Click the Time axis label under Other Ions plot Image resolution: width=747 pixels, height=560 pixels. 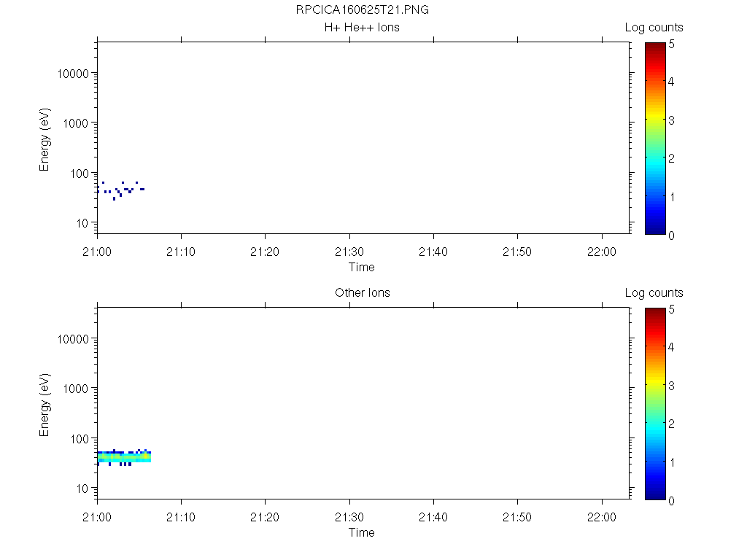pos(362,532)
